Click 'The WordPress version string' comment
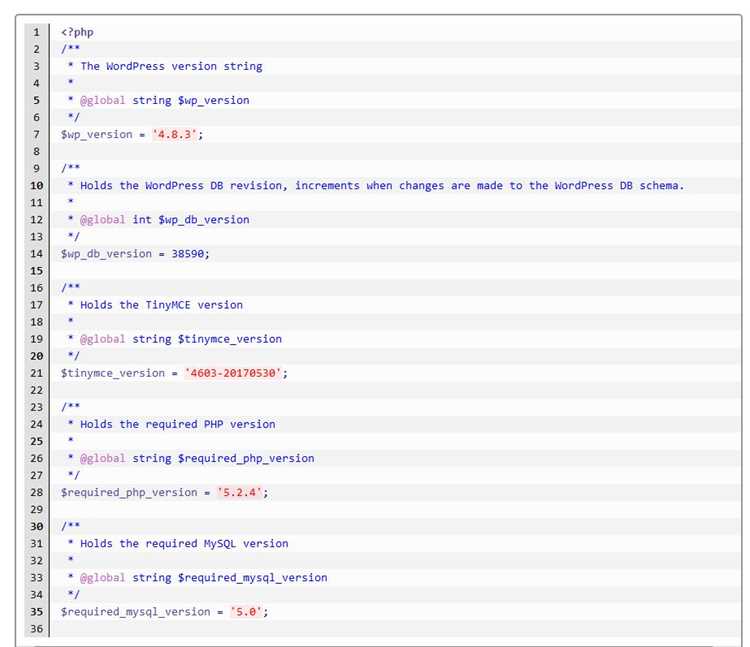The image size is (750, 647). [x=171, y=66]
